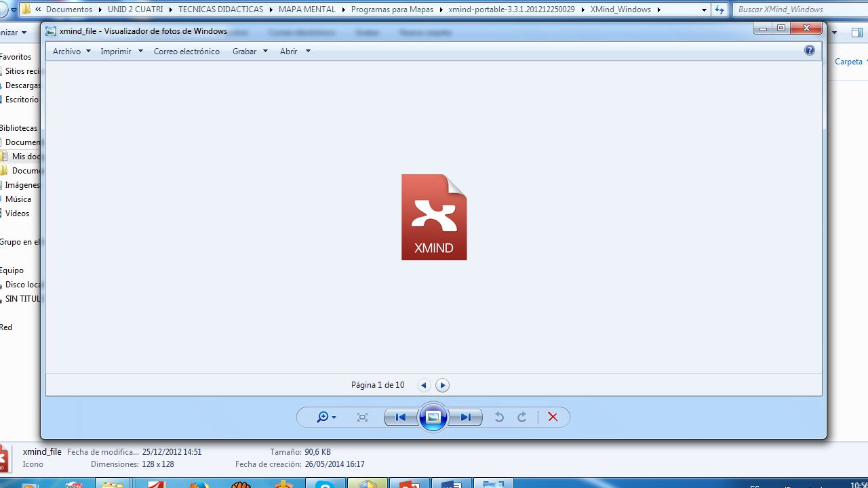
Task: Show the previous page using the left arrow
Action: pyautogui.click(x=424, y=385)
